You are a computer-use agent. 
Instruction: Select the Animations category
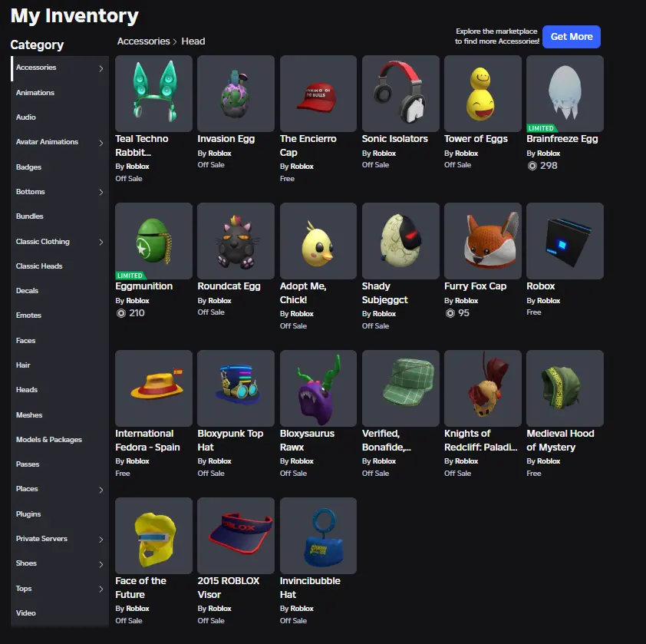(x=60, y=93)
